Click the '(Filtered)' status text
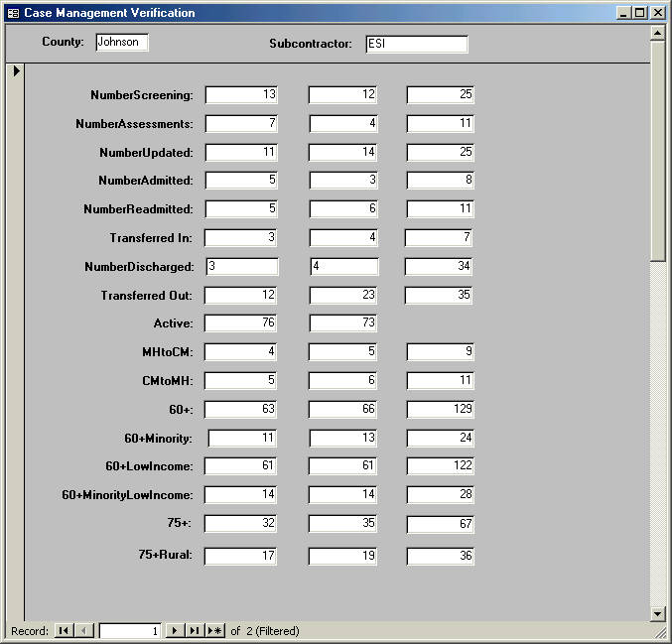Screen dimensions: 672x644 277,631
